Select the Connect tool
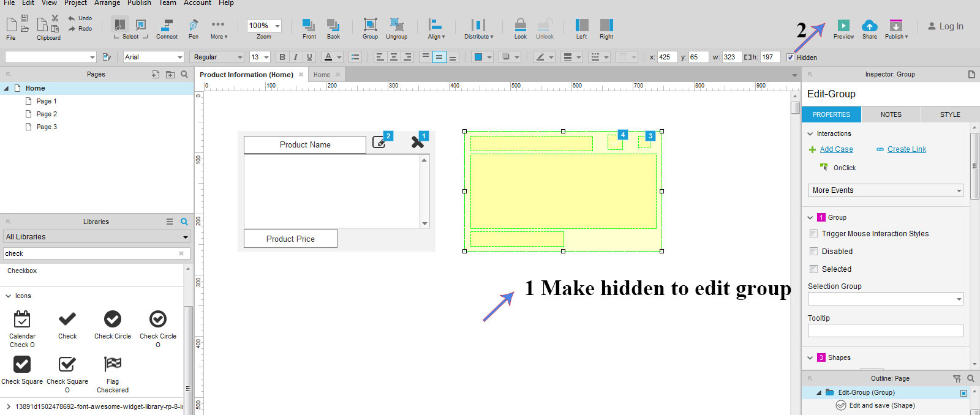The image size is (980, 415). pos(167,29)
